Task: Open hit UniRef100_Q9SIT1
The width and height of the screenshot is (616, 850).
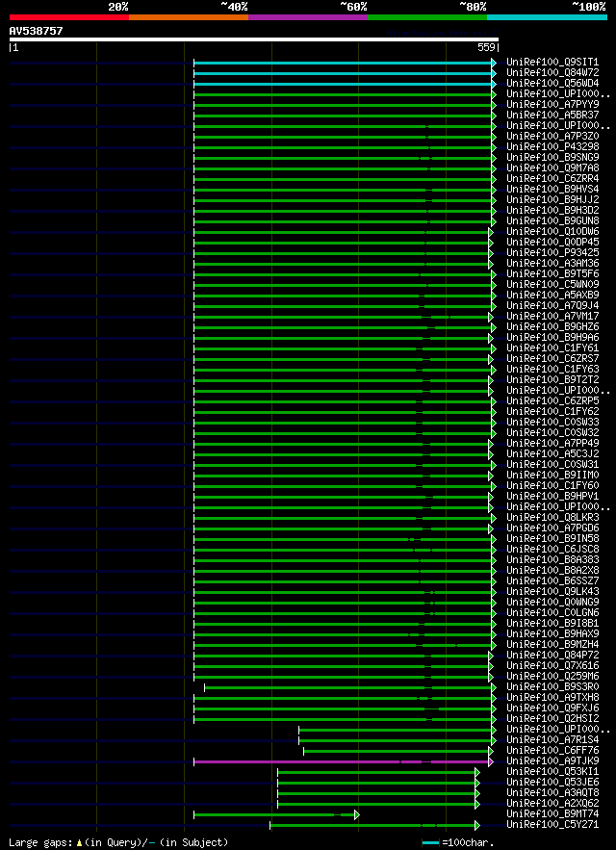Action: [552, 63]
